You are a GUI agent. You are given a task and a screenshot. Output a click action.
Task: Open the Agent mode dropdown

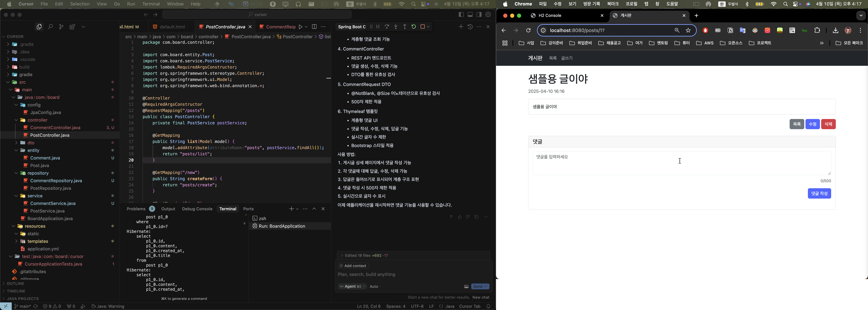[352, 286]
